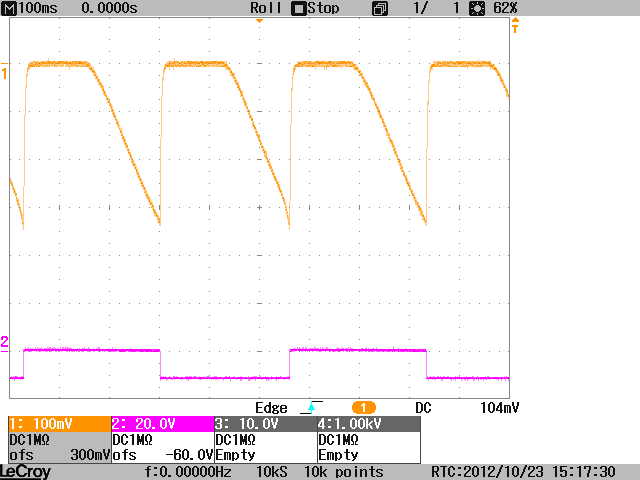Click channel 4 Empty status
The image size is (640, 480).
338,455
